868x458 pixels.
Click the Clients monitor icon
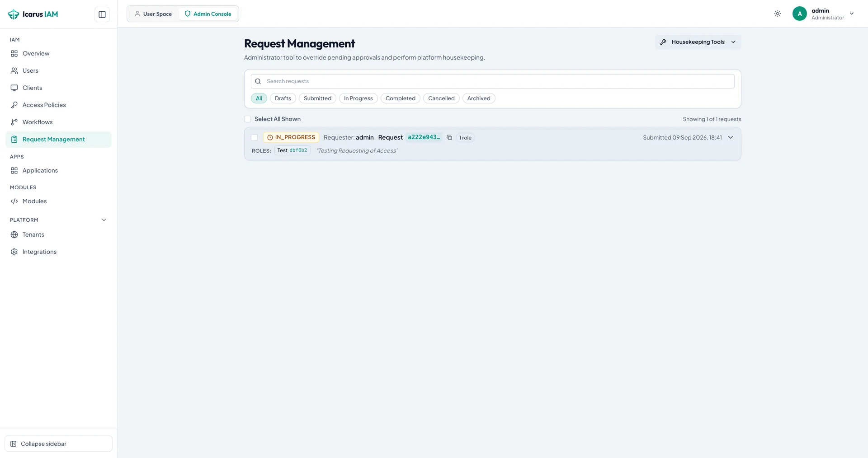pyautogui.click(x=14, y=88)
